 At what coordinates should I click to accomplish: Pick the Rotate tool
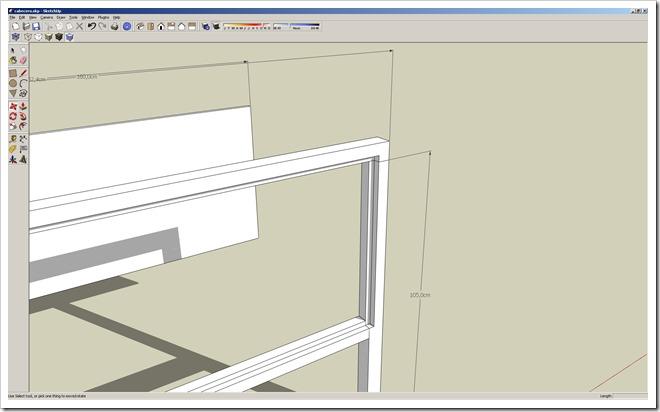(x=13, y=116)
